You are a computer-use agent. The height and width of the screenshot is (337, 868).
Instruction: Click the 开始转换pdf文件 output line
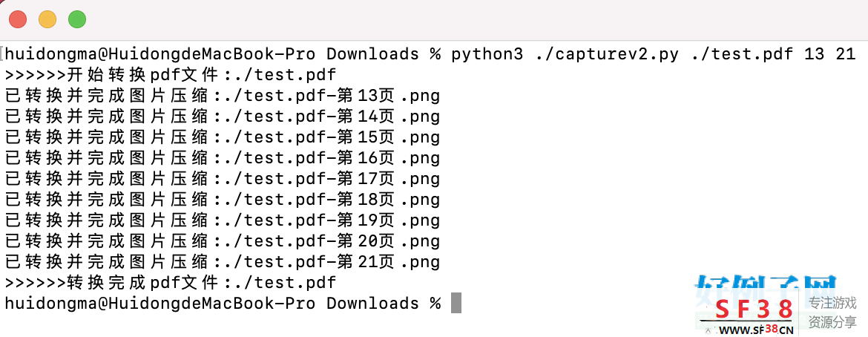[x=171, y=75]
